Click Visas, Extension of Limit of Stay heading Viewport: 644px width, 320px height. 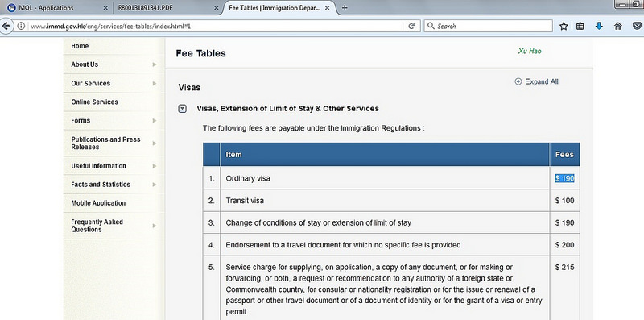click(x=287, y=109)
